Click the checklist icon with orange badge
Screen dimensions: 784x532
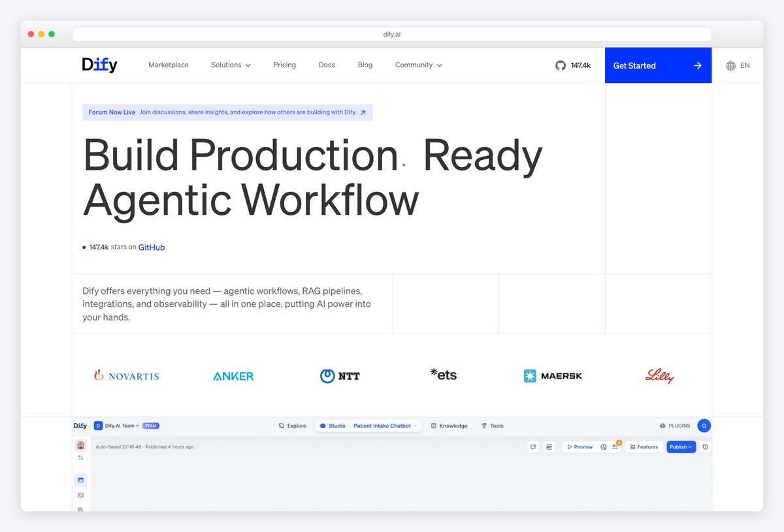(x=615, y=447)
